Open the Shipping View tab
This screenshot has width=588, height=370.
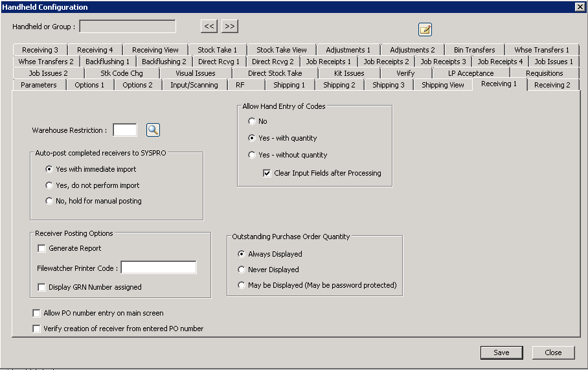[442, 85]
